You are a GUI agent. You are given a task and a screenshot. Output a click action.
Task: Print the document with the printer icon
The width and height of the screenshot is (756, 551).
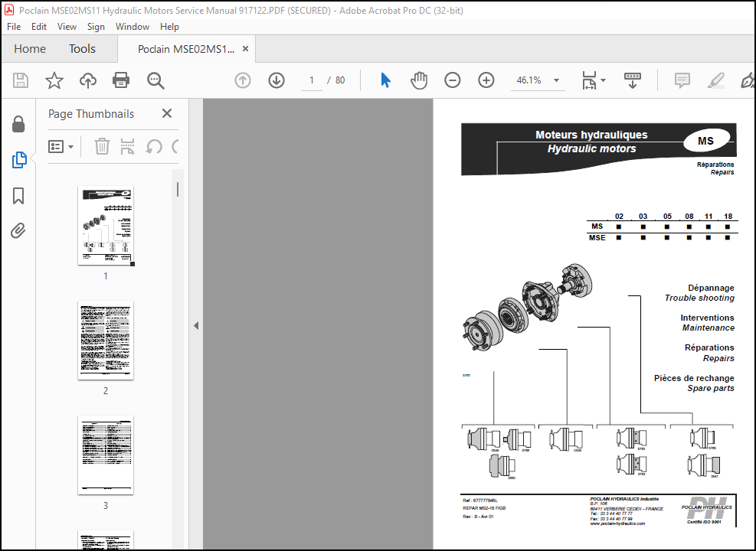[121, 80]
